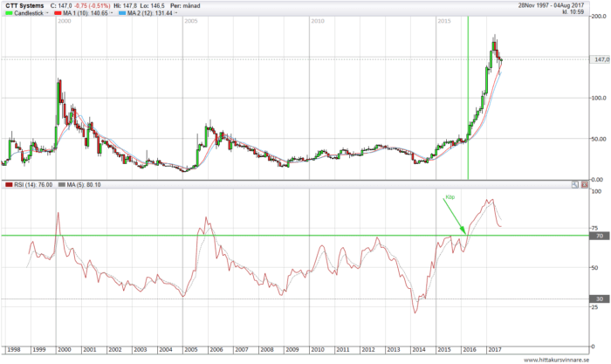
Task: Click the RSI 30 level tag
Action: 600,299
